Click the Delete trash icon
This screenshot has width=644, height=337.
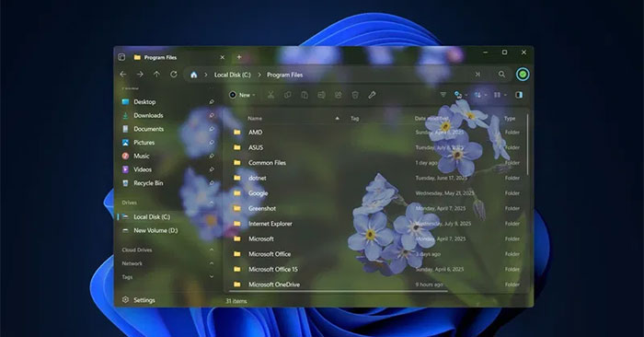coord(355,95)
